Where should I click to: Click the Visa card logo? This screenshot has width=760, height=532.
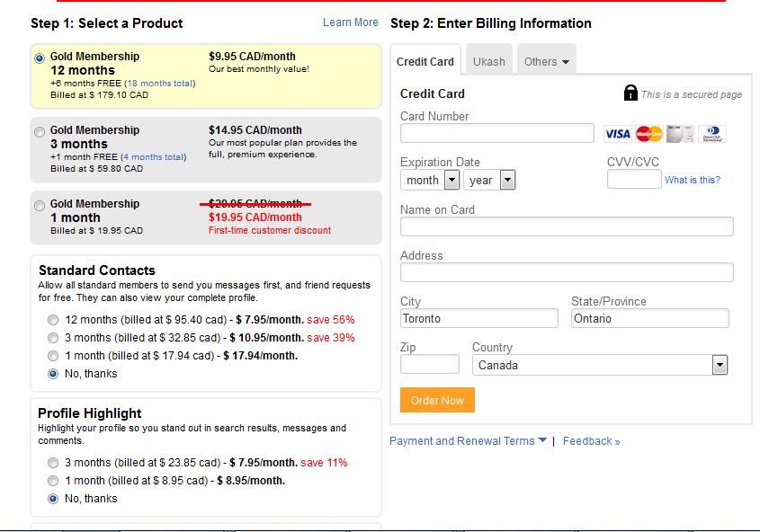point(617,134)
